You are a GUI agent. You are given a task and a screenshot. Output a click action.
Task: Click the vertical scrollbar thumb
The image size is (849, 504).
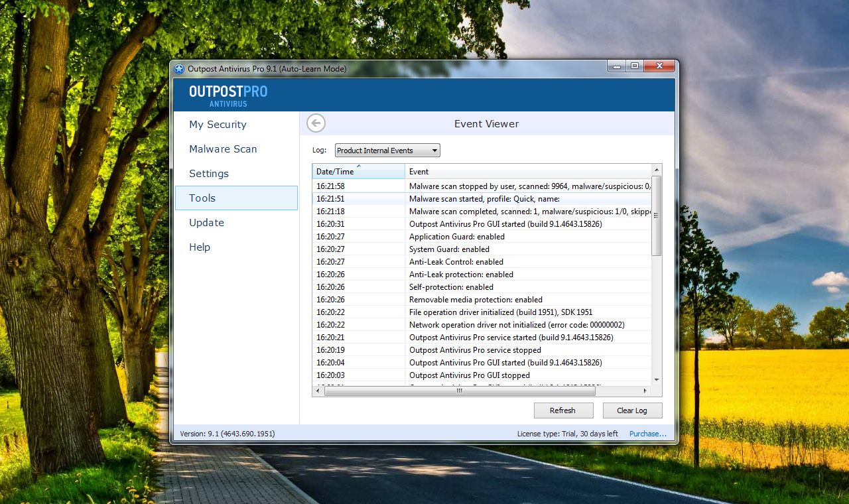click(657, 216)
